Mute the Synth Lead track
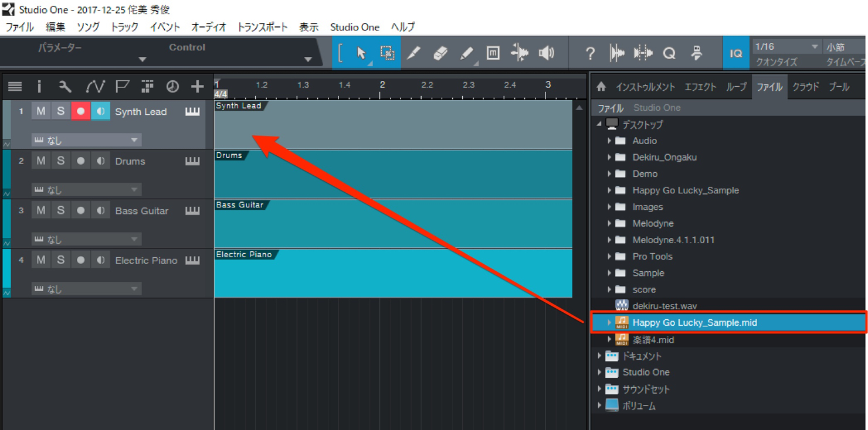 (40, 111)
